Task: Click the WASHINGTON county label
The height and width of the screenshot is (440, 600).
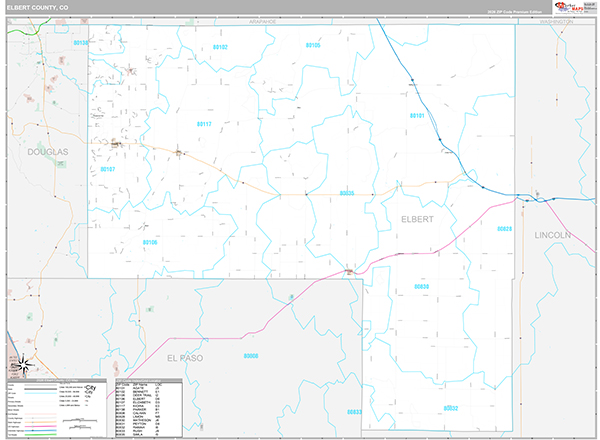Action: pyautogui.click(x=556, y=22)
